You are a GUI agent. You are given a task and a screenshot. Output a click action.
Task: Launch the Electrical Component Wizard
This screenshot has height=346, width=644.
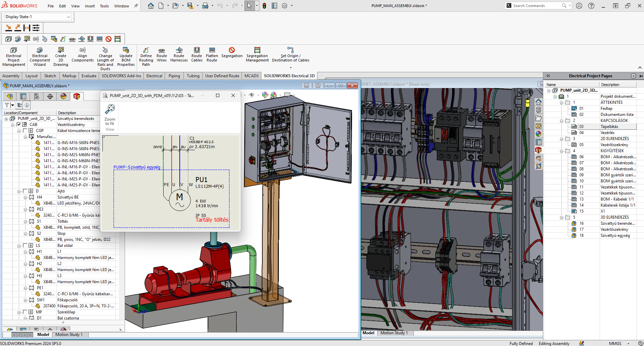pyautogui.click(x=40, y=56)
